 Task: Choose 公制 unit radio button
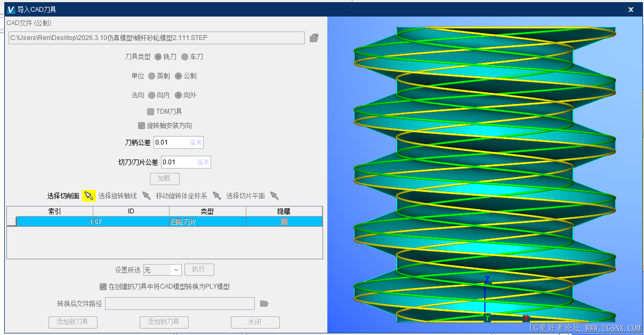(178, 76)
